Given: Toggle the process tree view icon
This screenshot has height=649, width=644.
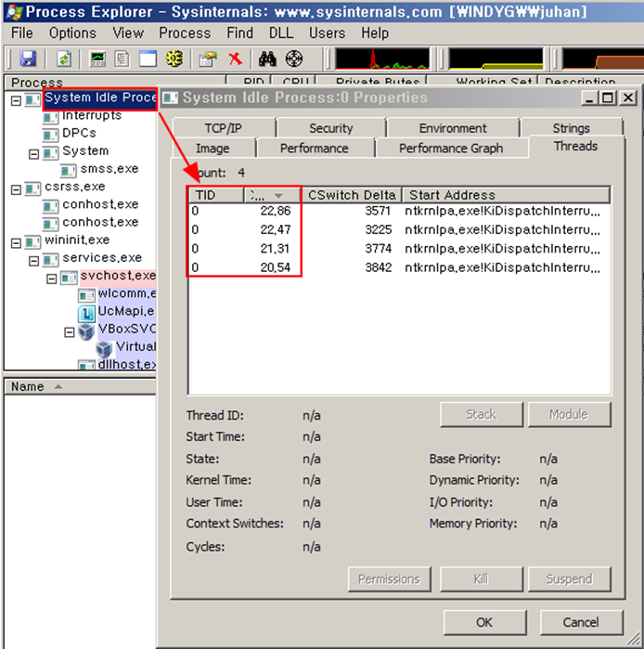Looking at the screenshot, I should (122, 58).
